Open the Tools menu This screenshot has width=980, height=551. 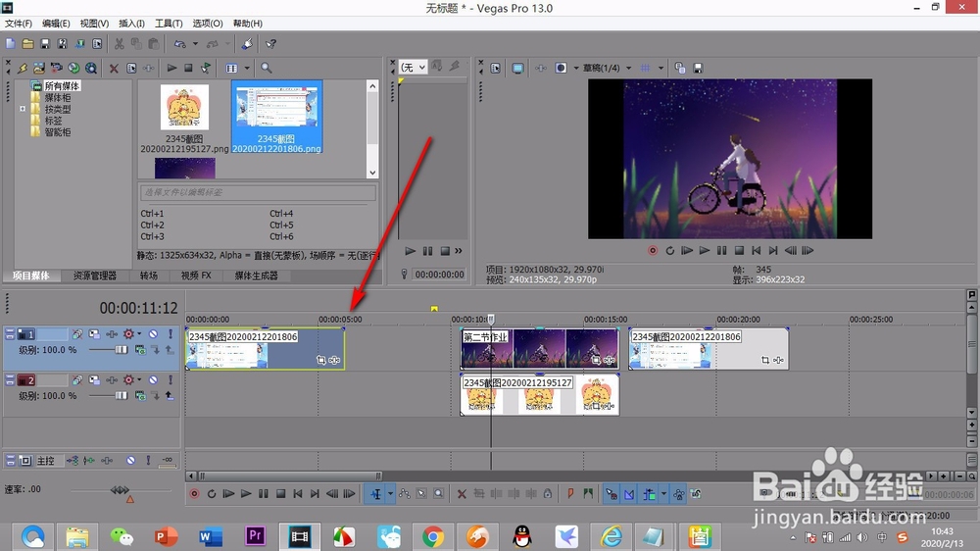[x=169, y=24]
